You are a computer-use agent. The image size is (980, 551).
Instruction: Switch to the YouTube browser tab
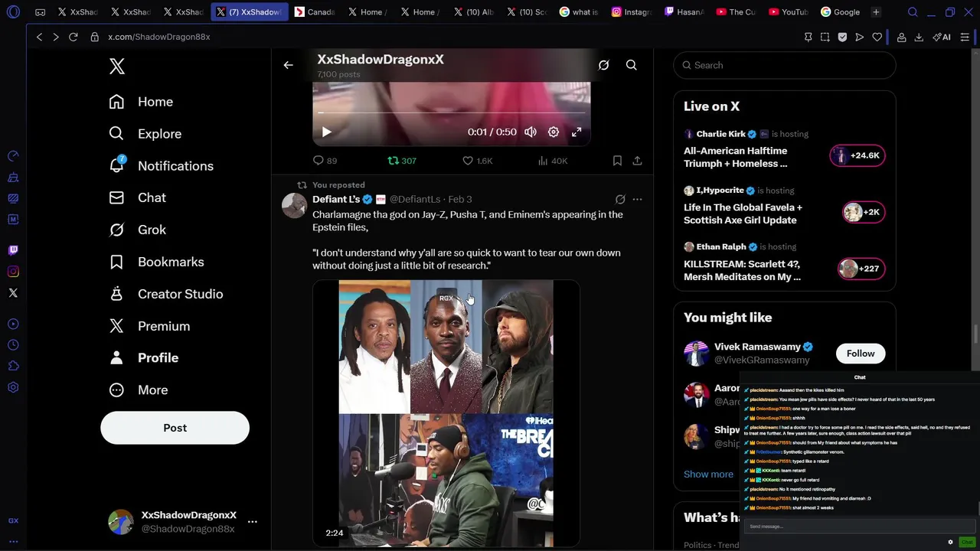coord(789,12)
